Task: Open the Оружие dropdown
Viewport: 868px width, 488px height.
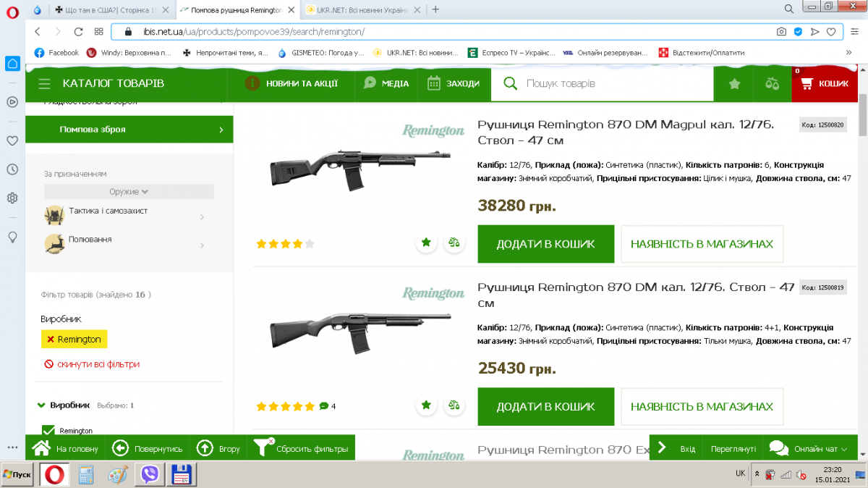Action: pyautogui.click(x=129, y=191)
